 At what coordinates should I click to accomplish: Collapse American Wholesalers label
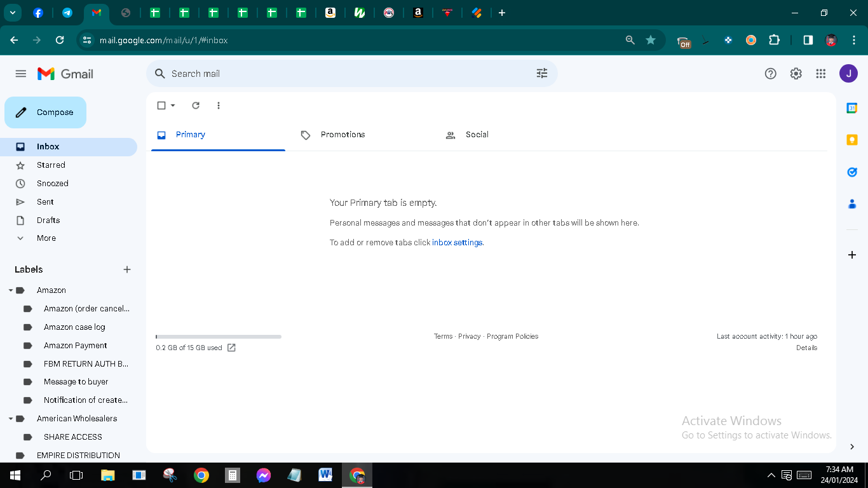pos(11,419)
